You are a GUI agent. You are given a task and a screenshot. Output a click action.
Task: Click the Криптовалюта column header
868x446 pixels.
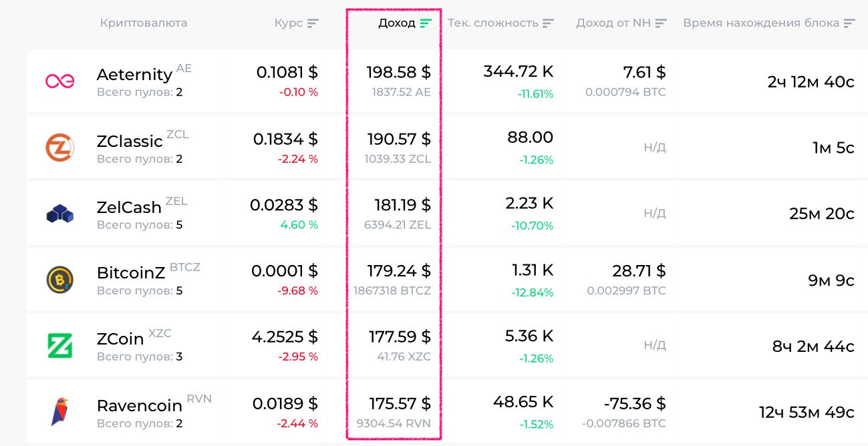click(x=144, y=23)
